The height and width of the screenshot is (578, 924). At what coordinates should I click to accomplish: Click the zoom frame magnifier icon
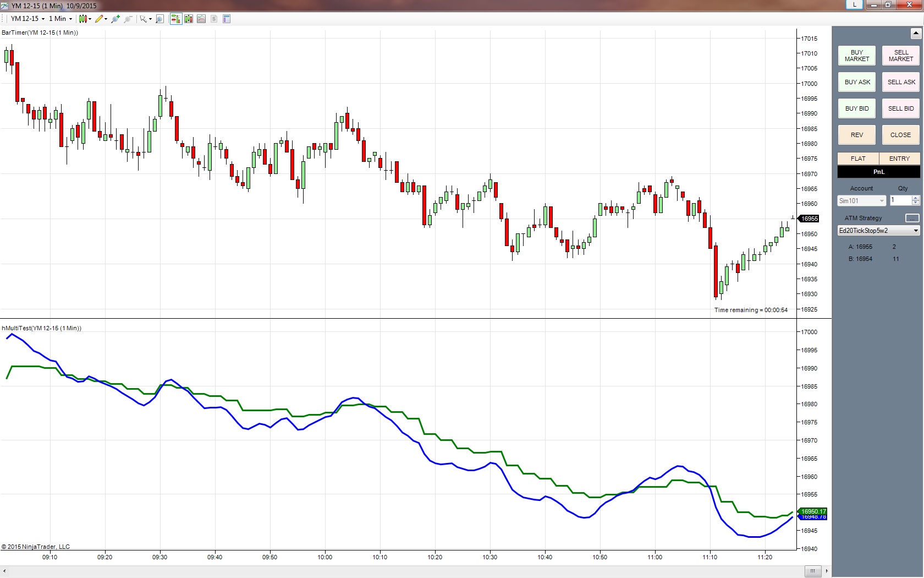click(159, 19)
